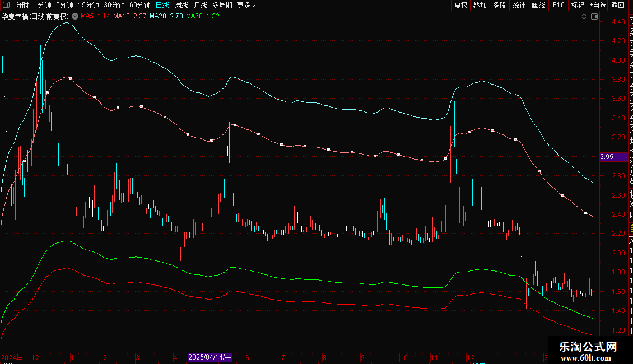Click the 2024年 label on time axis
The height and width of the screenshot is (364, 633).
pyautogui.click(x=12, y=357)
